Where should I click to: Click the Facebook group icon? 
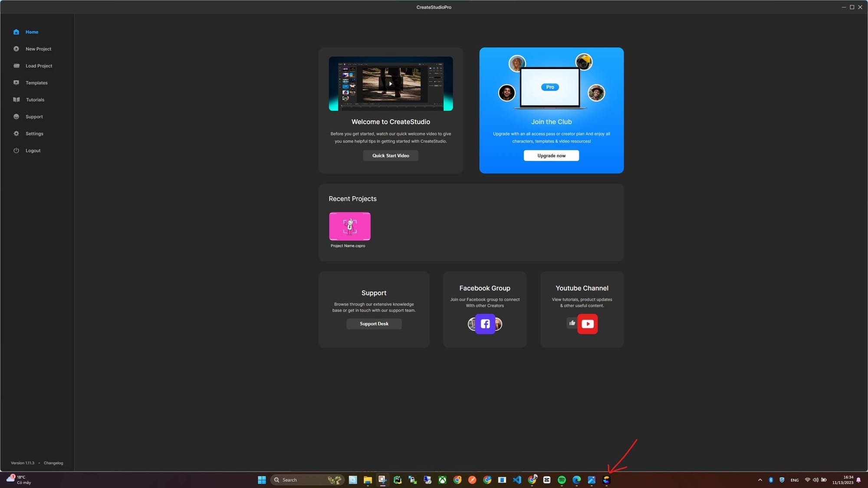pyautogui.click(x=485, y=324)
